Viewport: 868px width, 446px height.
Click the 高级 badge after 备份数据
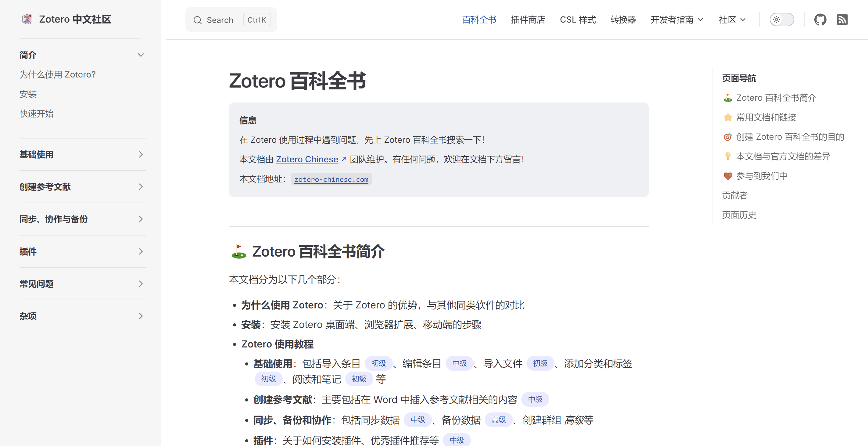pyautogui.click(x=498, y=420)
